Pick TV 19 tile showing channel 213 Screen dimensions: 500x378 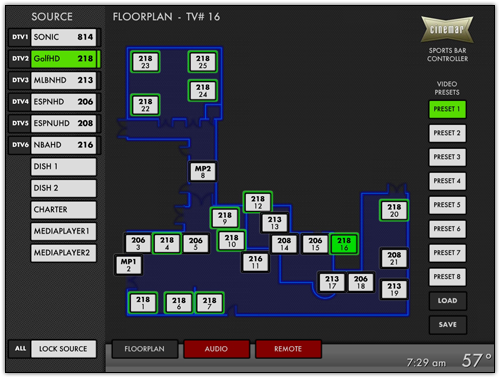click(394, 289)
